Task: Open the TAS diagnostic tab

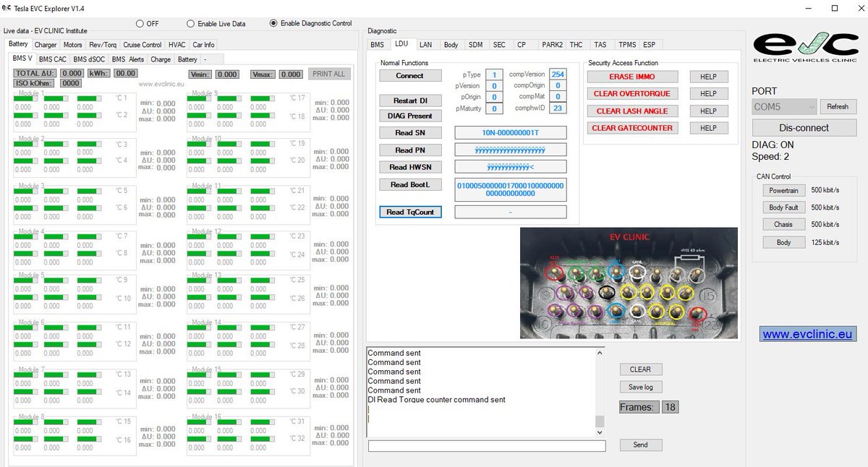Action: point(600,45)
